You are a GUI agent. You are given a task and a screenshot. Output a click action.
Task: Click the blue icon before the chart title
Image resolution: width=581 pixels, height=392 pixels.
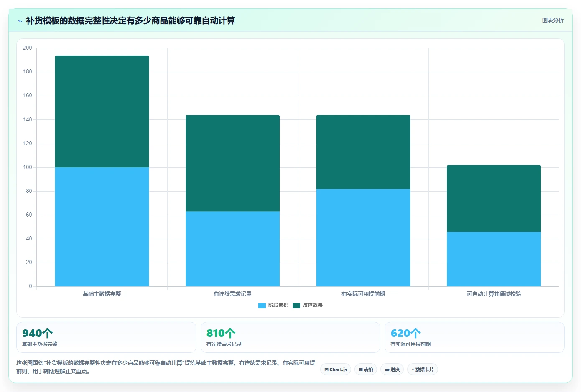pyautogui.click(x=20, y=21)
